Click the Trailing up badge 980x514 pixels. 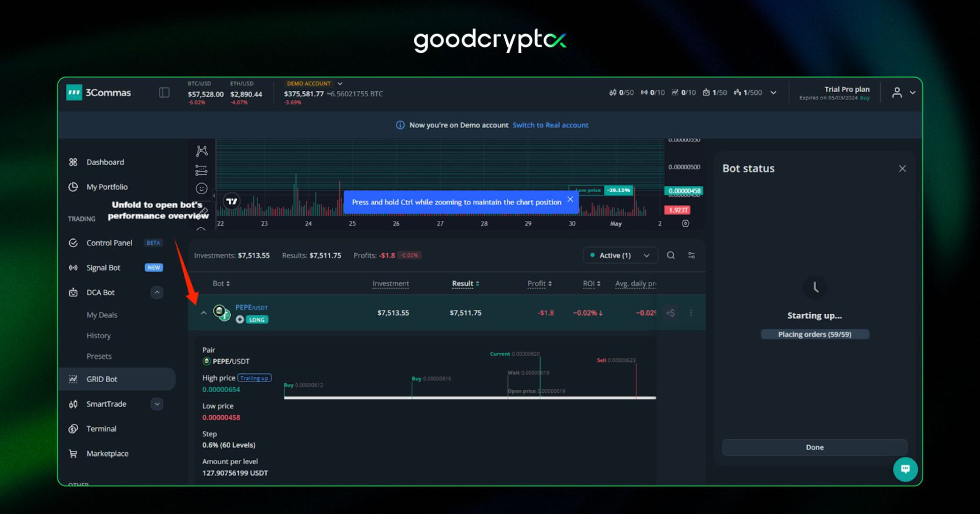point(254,378)
